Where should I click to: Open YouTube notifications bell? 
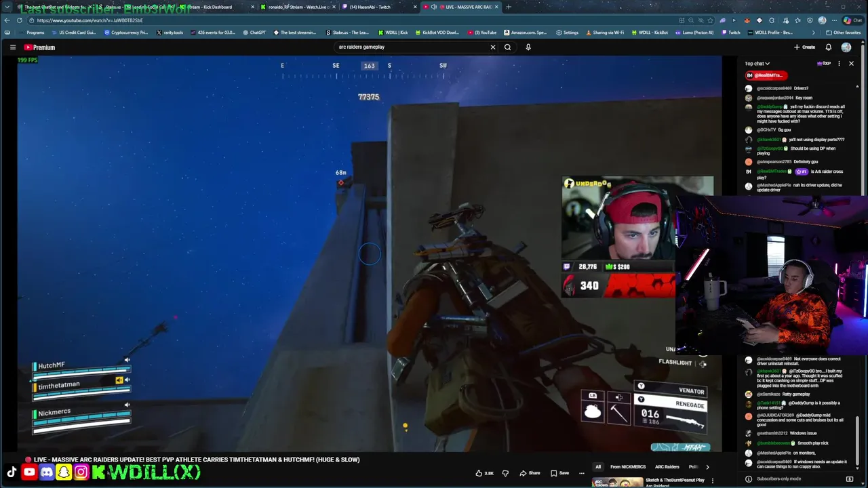[828, 47]
